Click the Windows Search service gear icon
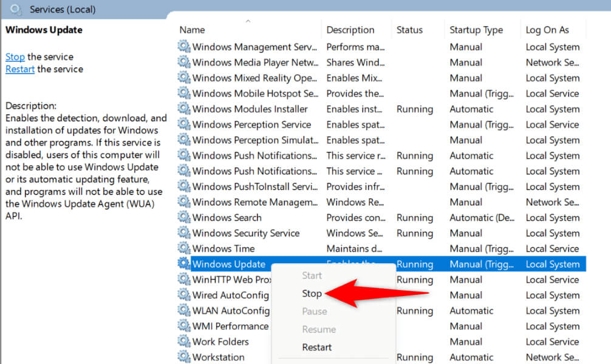Screen dimensions: 611x364 click(183, 217)
